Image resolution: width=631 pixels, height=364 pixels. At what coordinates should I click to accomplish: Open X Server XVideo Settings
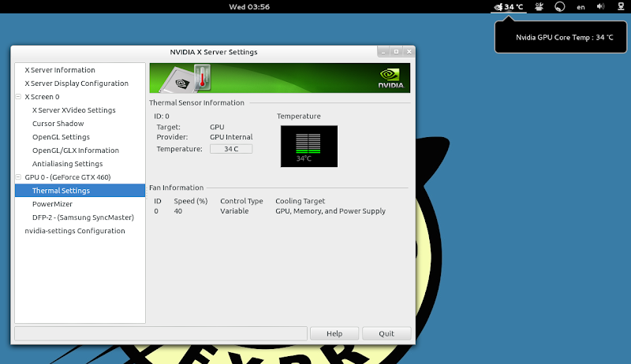(x=73, y=110)
